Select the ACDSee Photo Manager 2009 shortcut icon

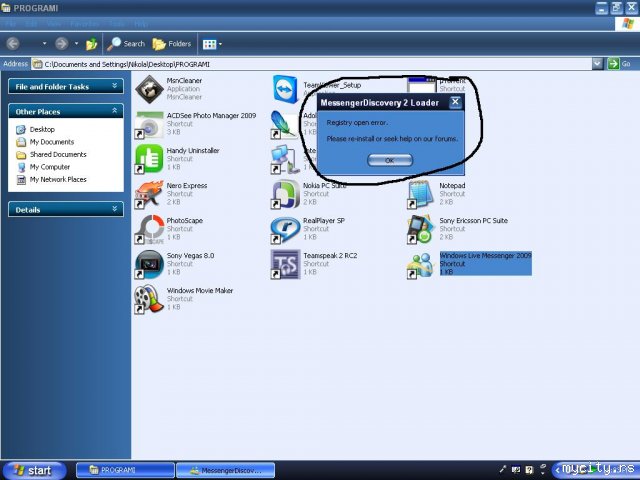149,124
